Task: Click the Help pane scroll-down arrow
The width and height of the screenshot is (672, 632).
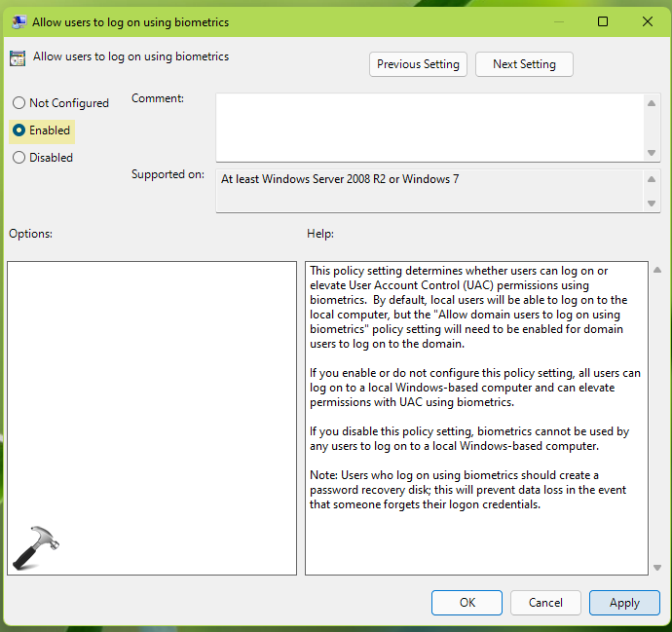Action: point(657,568)
